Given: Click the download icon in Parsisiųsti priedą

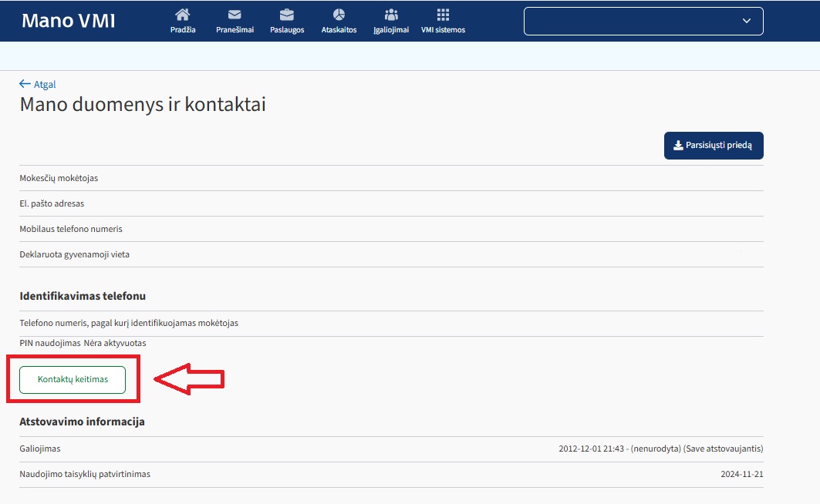Looking at the screenshot, I should tap(678, 145).
